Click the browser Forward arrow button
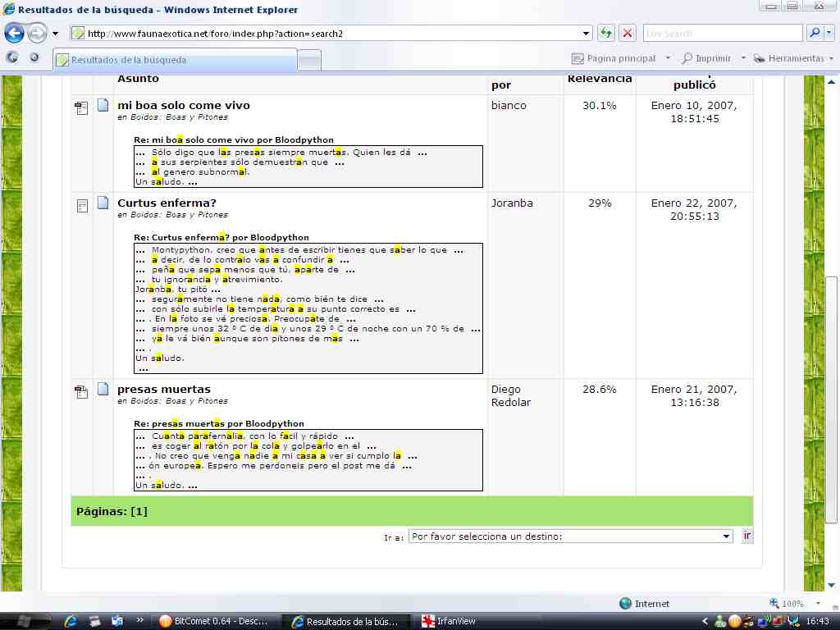The height and width of the screenshot is (630, 840). pyautogui.click(x=37, y=34)
